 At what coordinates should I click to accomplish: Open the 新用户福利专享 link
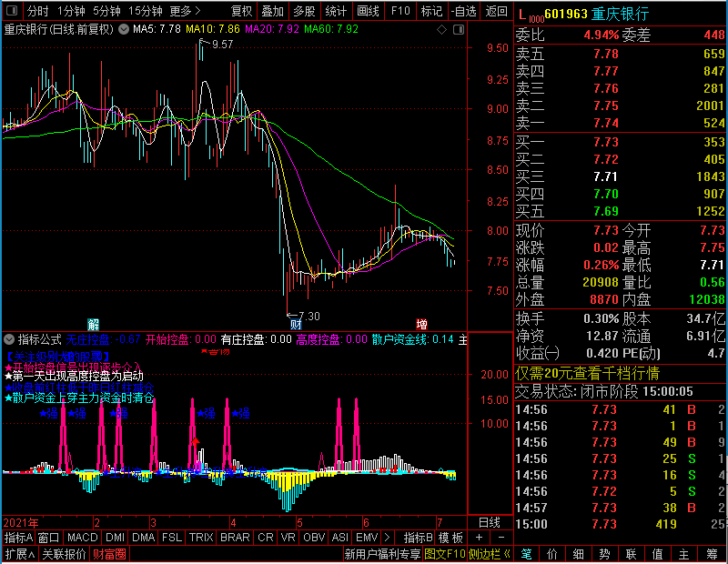point(382,554)
